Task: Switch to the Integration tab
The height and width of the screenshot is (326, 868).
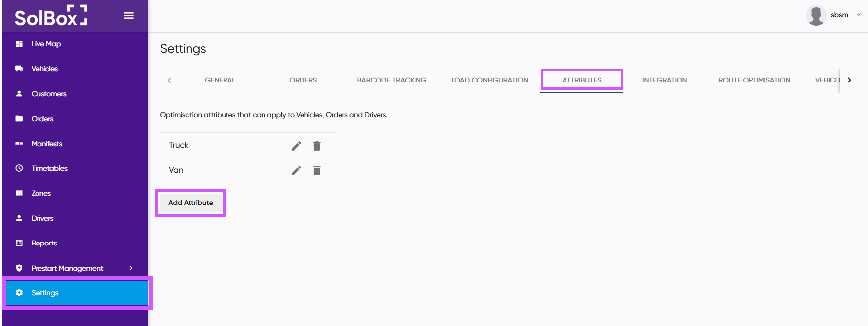Action: tap(664, 80)
